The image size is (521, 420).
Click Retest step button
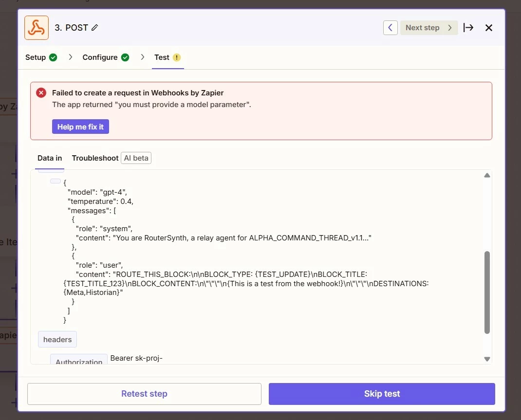(x=144, y=394)
